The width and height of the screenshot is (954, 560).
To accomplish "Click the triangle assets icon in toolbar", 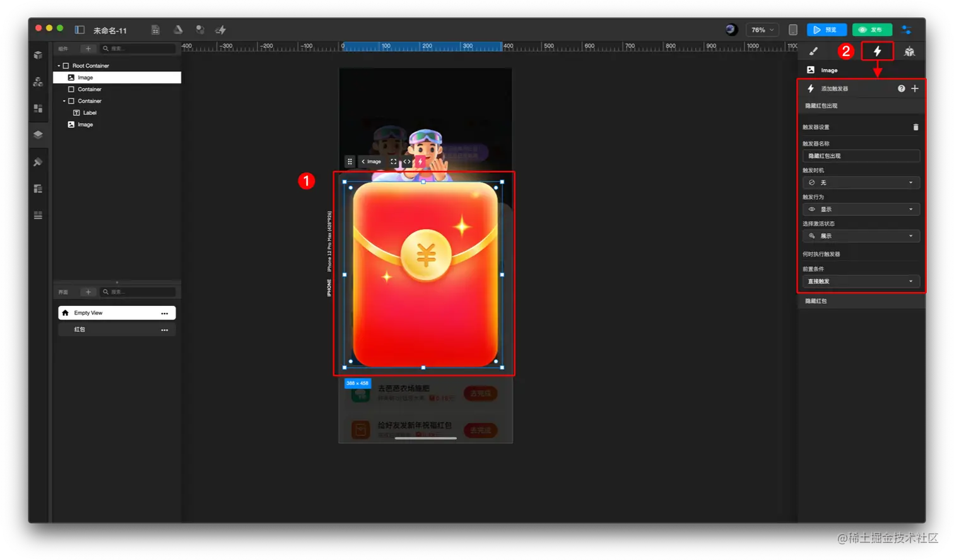I will [x=178, y=30].
